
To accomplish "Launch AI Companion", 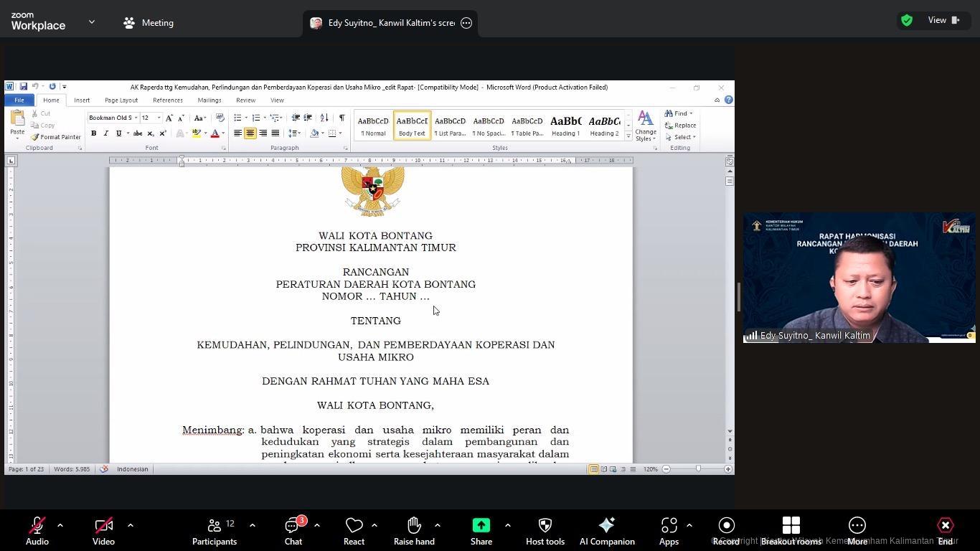I will (607, 532).
